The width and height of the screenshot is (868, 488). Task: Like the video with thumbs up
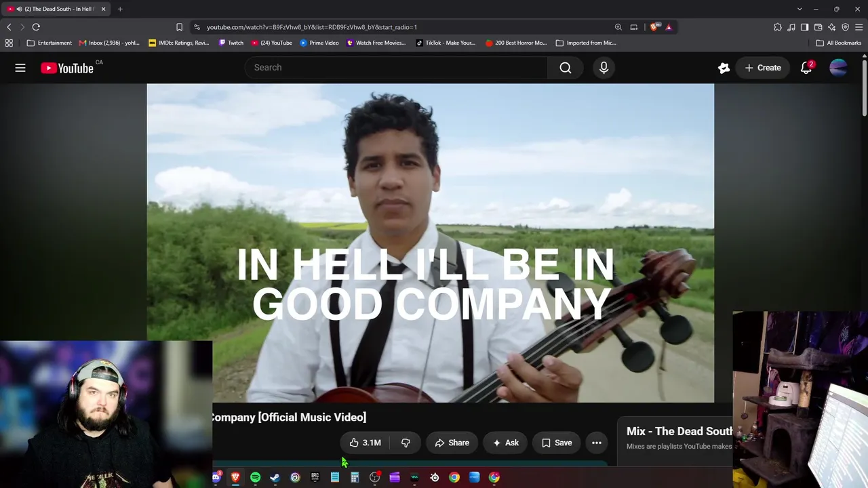364,443
